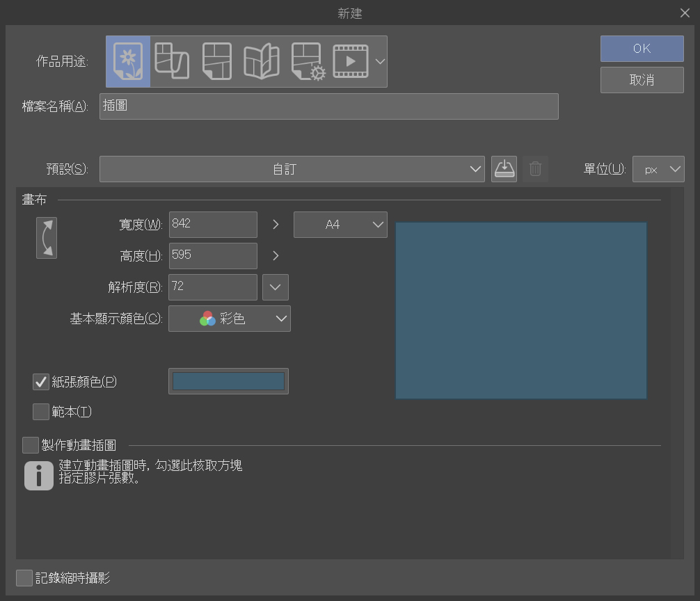Click the arrow next to height field
This screenshot has height=601, width=700.
276,256
